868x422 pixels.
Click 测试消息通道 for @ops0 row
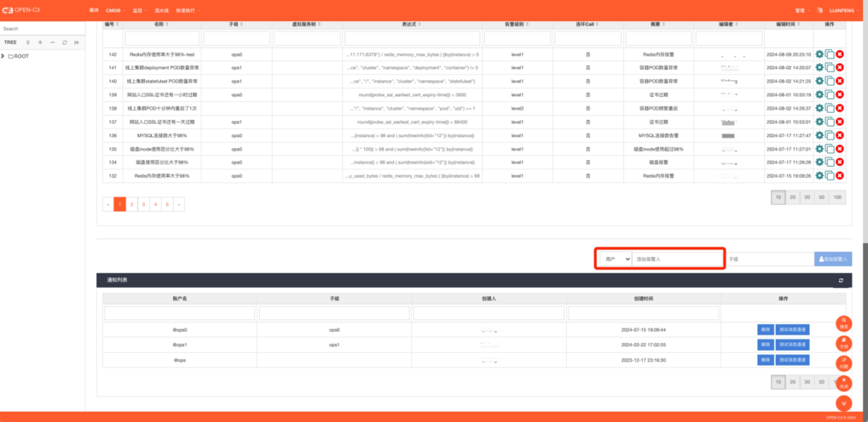click(792, 329)
